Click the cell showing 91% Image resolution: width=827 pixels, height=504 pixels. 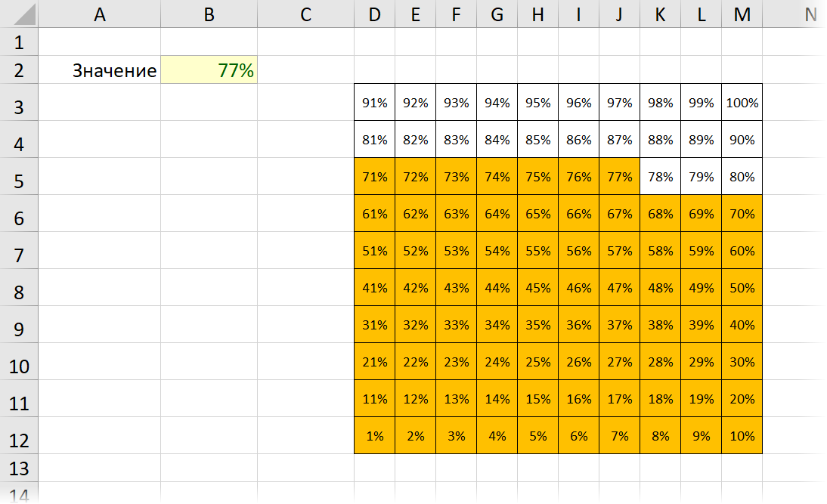[x=374, y=102]
